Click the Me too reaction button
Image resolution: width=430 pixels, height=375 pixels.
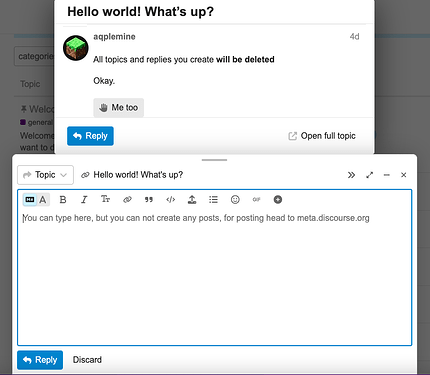pyautogui.click(x=118, y=108)
